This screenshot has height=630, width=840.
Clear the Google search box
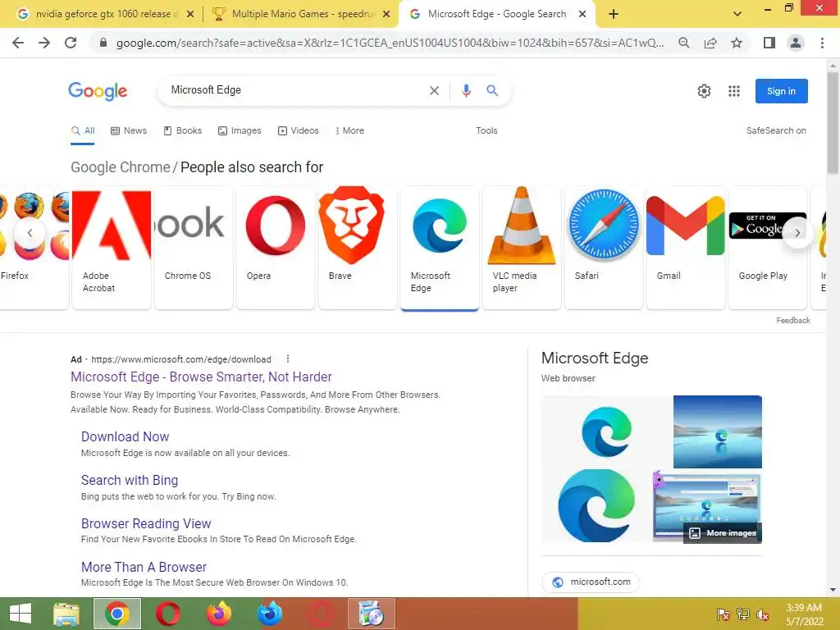tap(434, 90)
